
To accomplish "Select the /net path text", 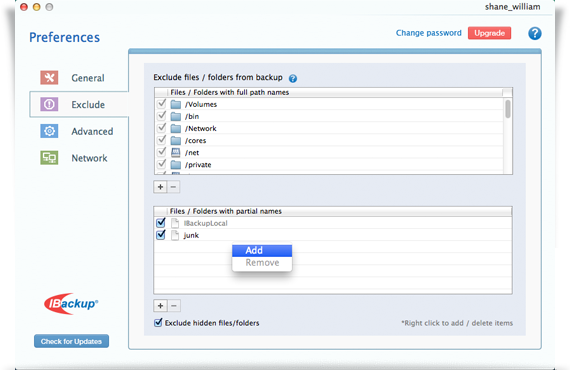I will [x=192, y=153].
